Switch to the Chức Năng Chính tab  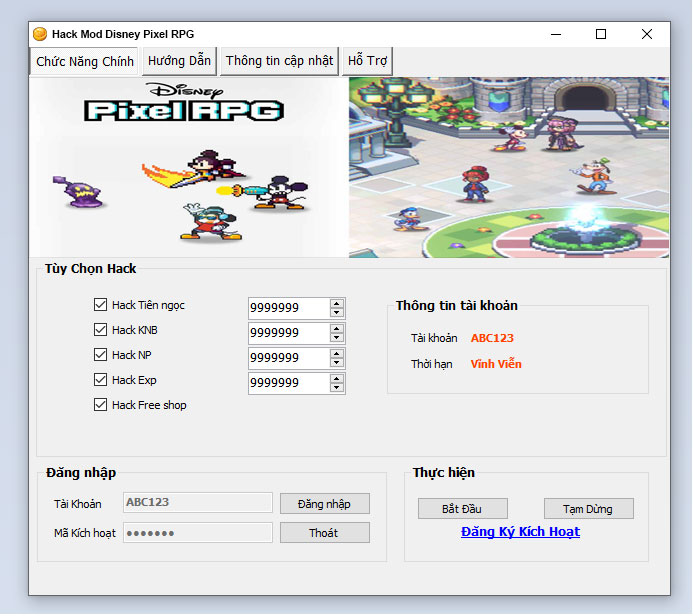pos(84,61)
